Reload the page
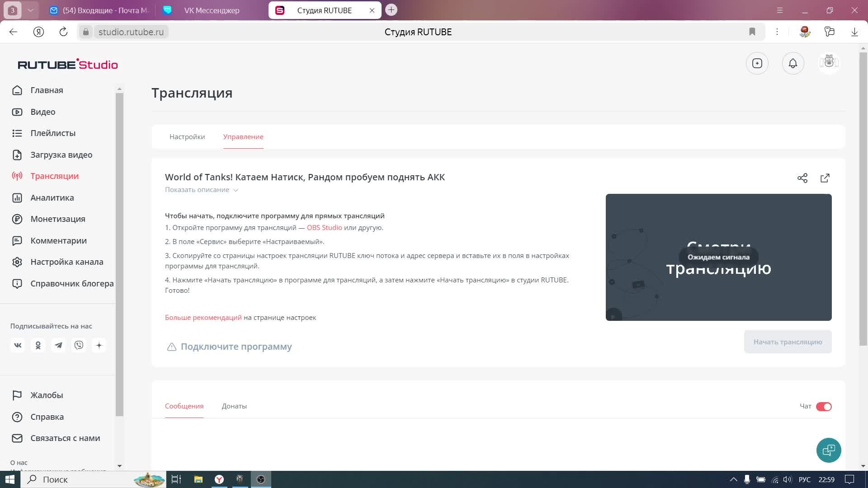 (x=63, y=32)
